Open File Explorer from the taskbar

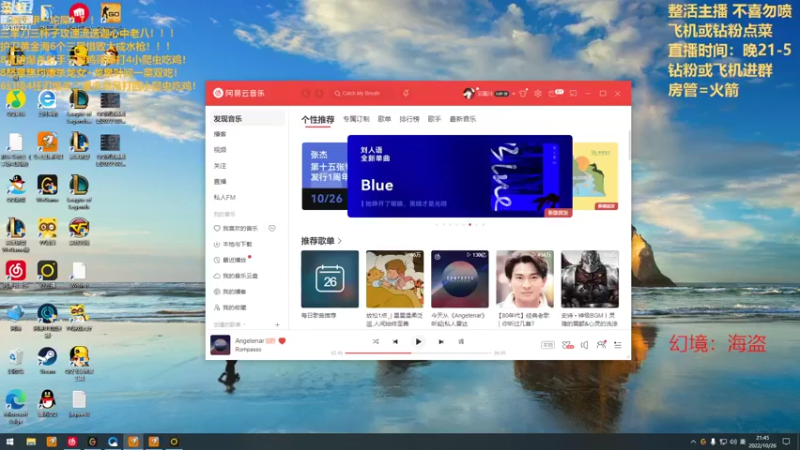31,441
